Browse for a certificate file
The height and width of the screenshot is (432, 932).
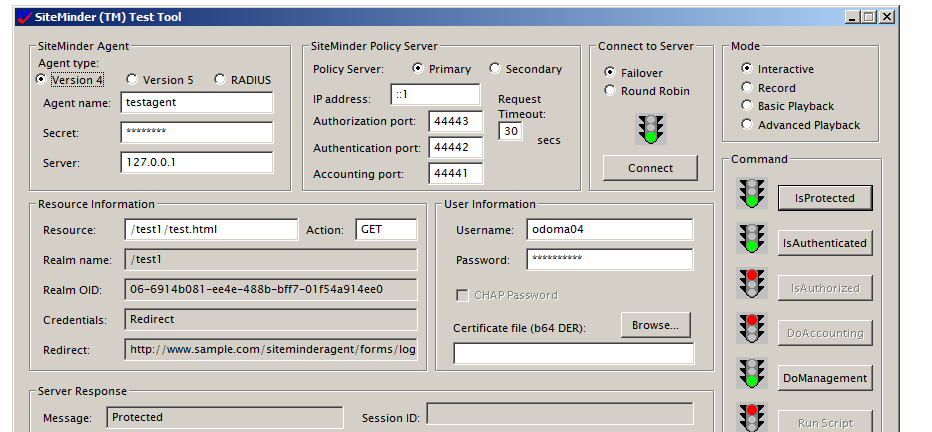656,325
